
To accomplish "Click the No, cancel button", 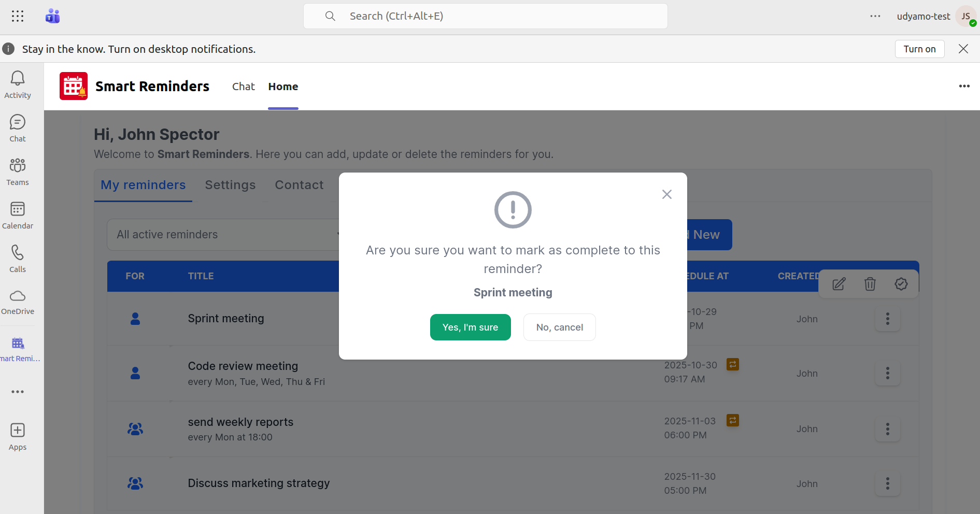I will tap(559, 327).
